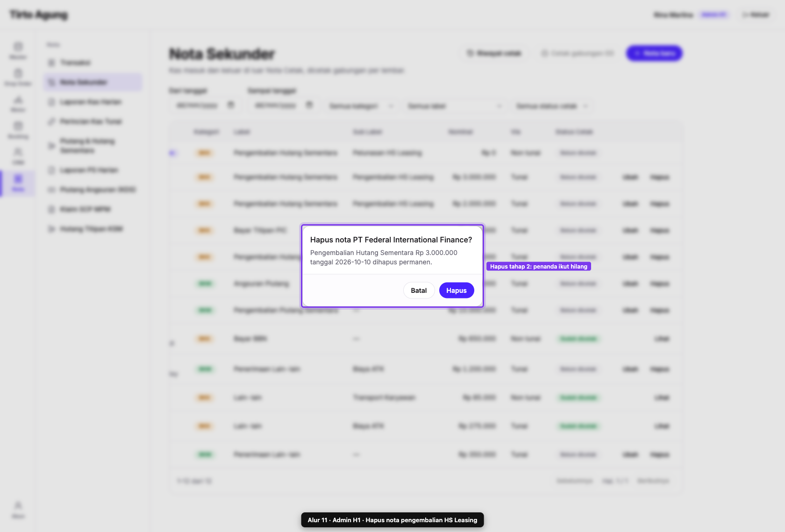Create a new note with Nota baru
This screenshot has width=785, height=532.
tap(654, 53)
